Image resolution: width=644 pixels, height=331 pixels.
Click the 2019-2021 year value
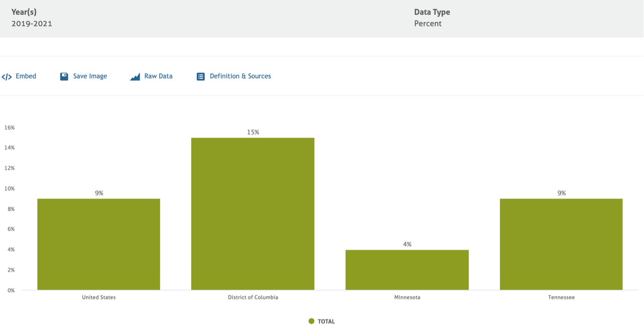tap(32, 24)
